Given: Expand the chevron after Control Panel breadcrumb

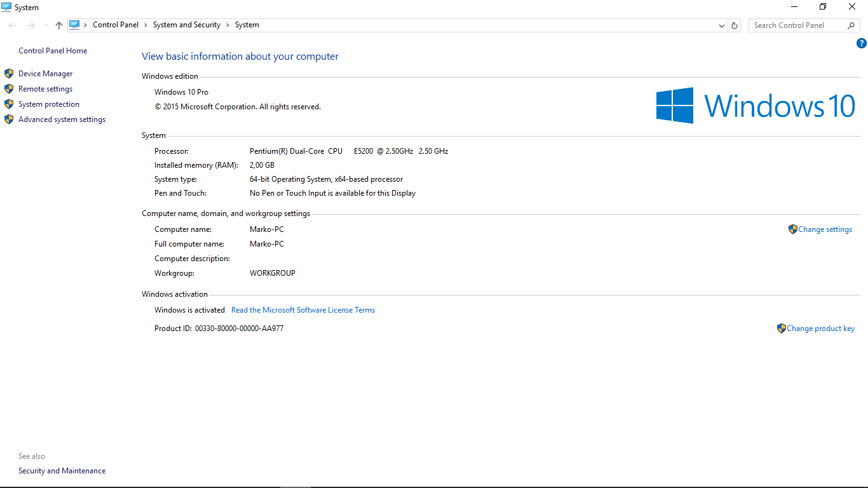Looking at the screenshot, I should [146, 25].
